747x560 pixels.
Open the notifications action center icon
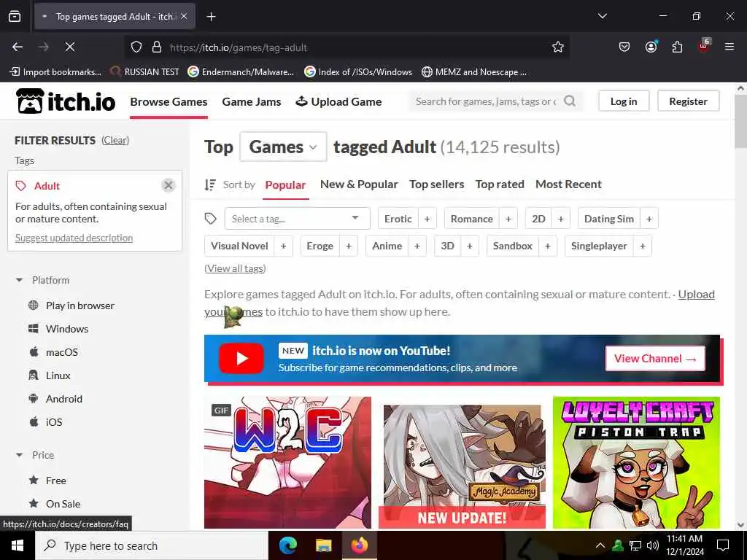coord(723,545)
